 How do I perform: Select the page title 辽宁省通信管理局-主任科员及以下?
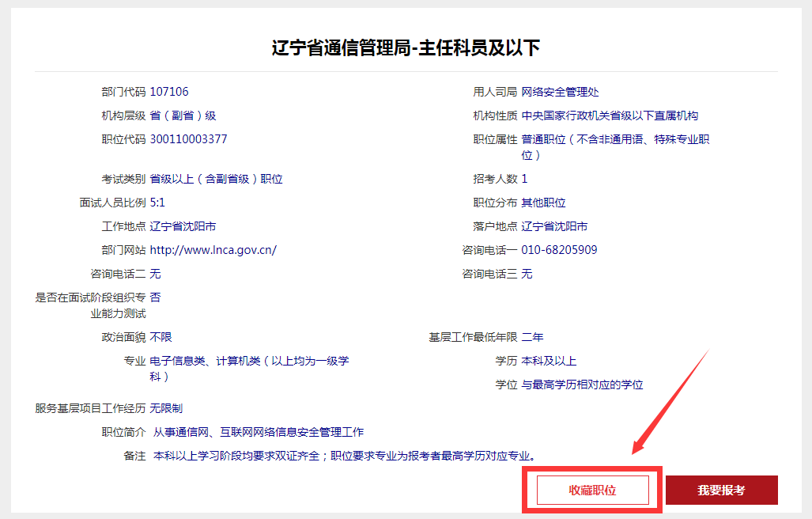406,47
